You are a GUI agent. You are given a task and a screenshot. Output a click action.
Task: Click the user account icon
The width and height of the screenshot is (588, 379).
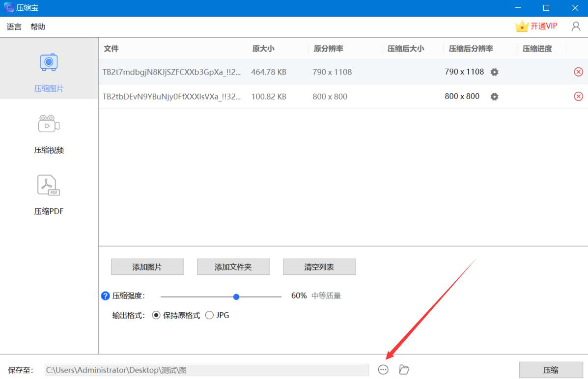click(x=576, y=26)
